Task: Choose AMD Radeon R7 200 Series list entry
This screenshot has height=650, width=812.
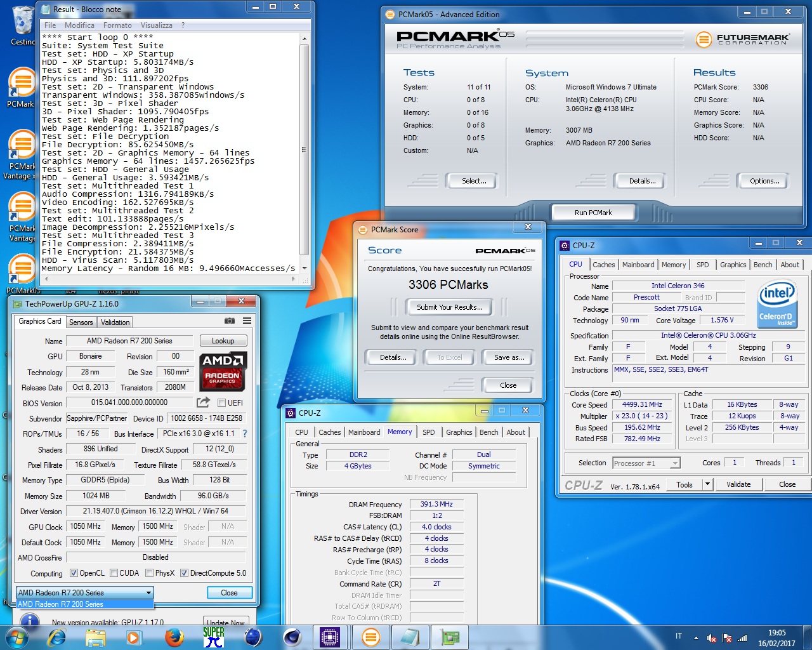Action: pyautogui.click(x=85, y=604)
